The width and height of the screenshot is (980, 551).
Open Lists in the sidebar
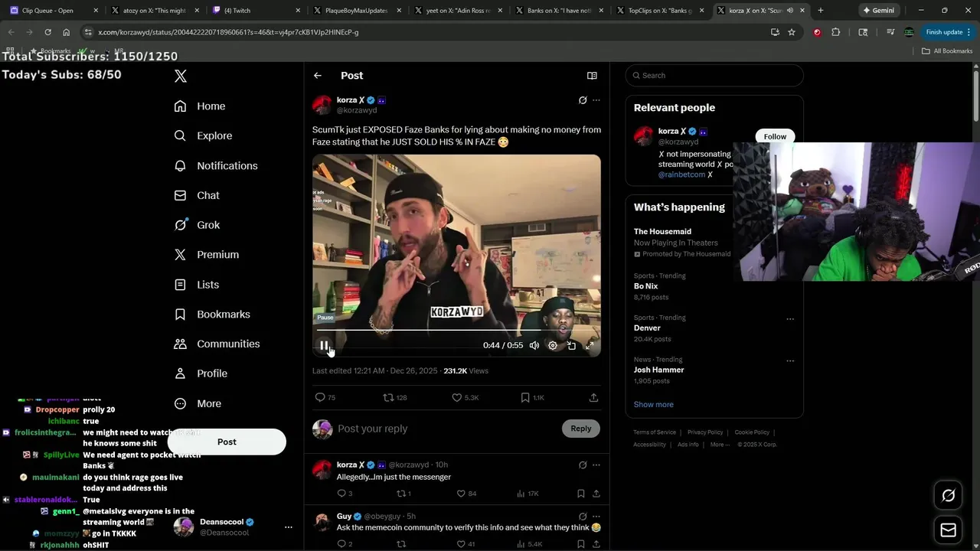pos(197,285)
